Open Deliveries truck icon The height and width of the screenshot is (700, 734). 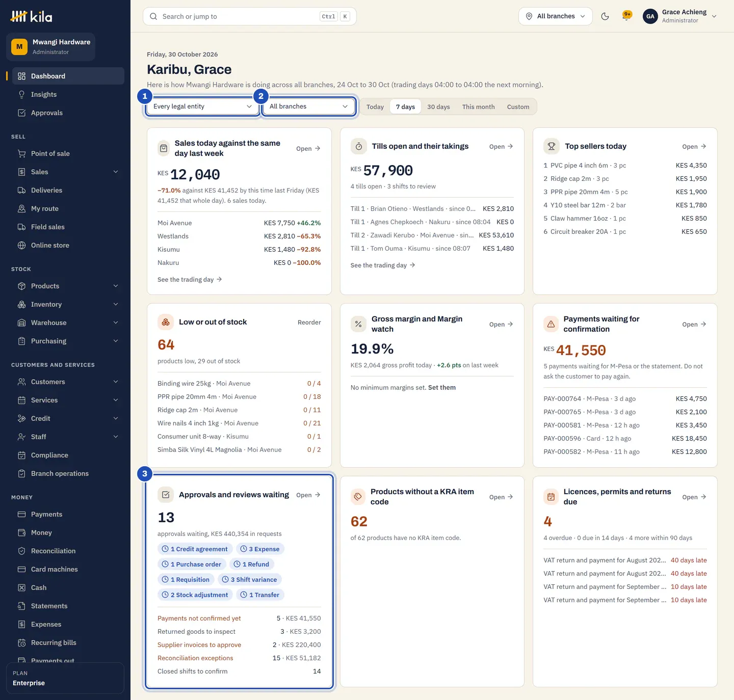(x=21, y=190)
